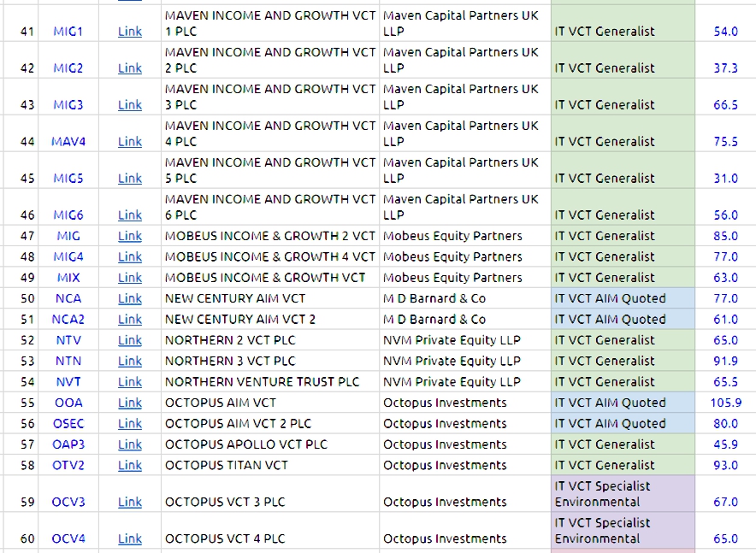The image size is (756, 553).
Task: Open the Link in MAV4 row
Action: tap(130, 141)
